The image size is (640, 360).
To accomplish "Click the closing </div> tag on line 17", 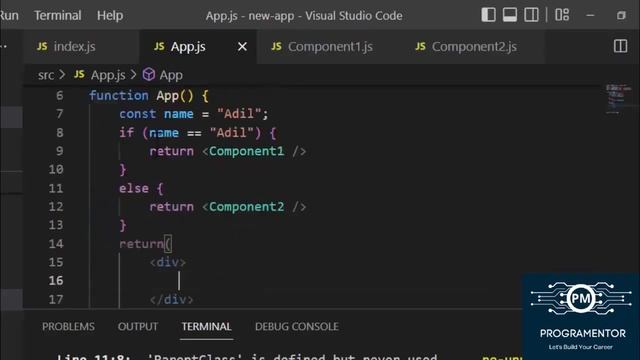I will (x=171, y=300).
